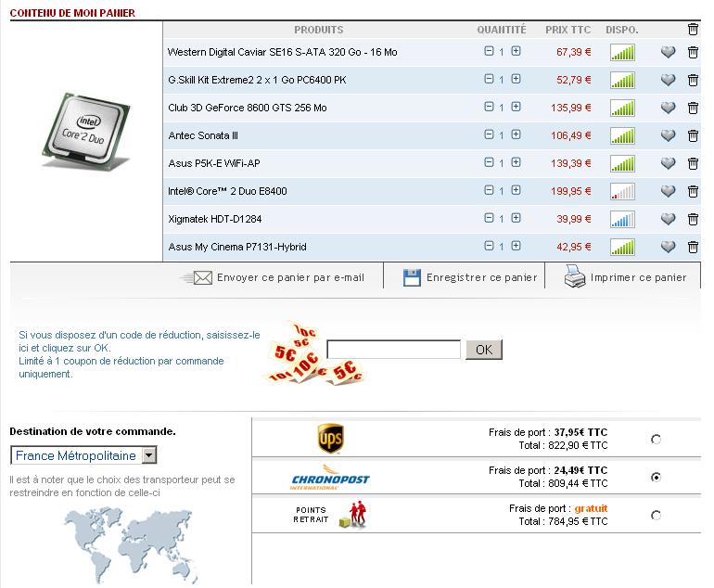714x588 pixels.
Task: Click Enregistrer ce panier link
Action: [482, 277]
